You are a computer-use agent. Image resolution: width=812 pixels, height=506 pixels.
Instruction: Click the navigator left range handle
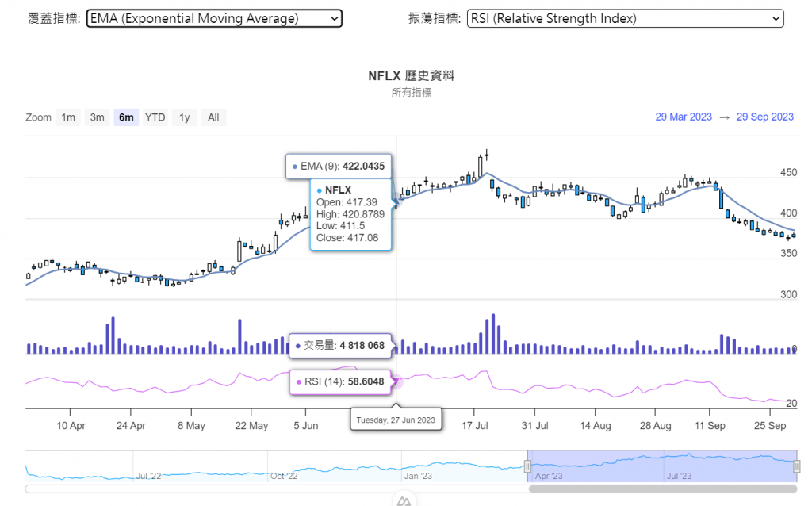click(x=527, y=466)
